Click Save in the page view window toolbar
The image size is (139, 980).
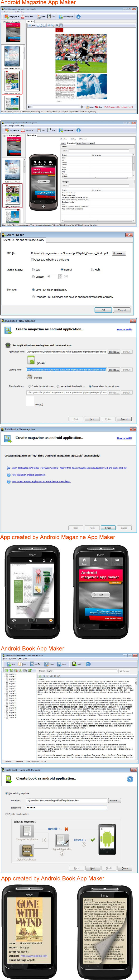(x=51, y=16)
